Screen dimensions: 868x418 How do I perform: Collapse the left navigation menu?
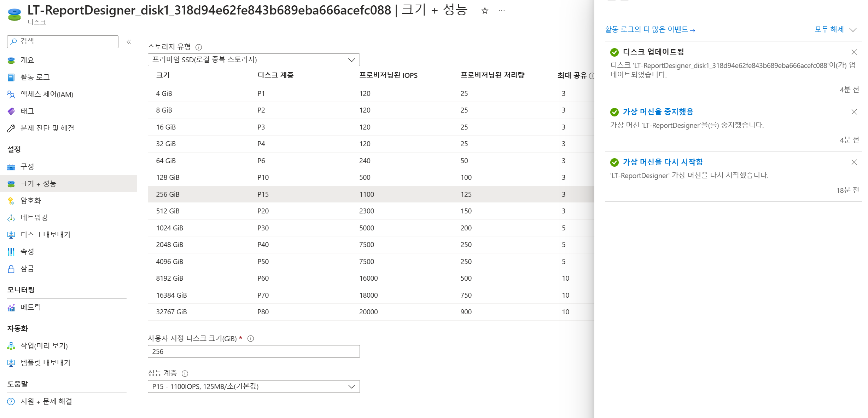[129, 42]
